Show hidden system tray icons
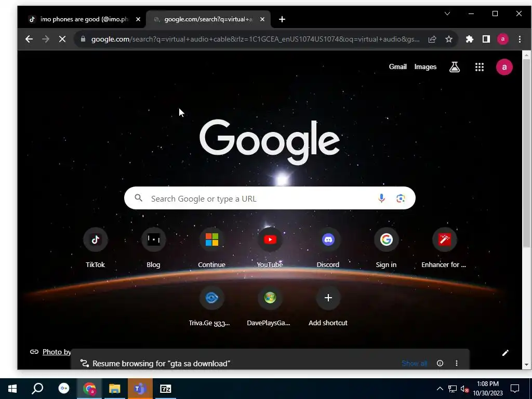The width and height of the screenshot is (532, 399). [440, 389]
